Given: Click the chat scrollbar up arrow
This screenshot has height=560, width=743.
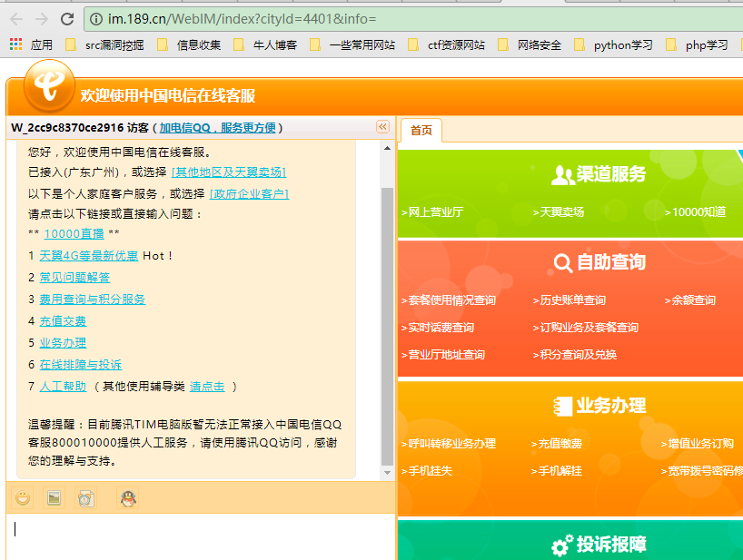Looking at the screenshot, I should pos(387,148).
